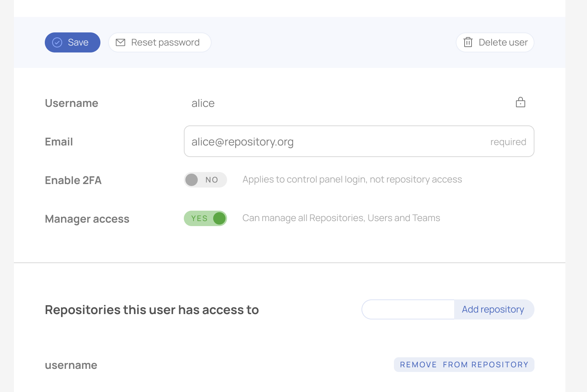This screenshot has width=587, height=392.
Task: Click the Save button
Action: (x=73, y=42)
